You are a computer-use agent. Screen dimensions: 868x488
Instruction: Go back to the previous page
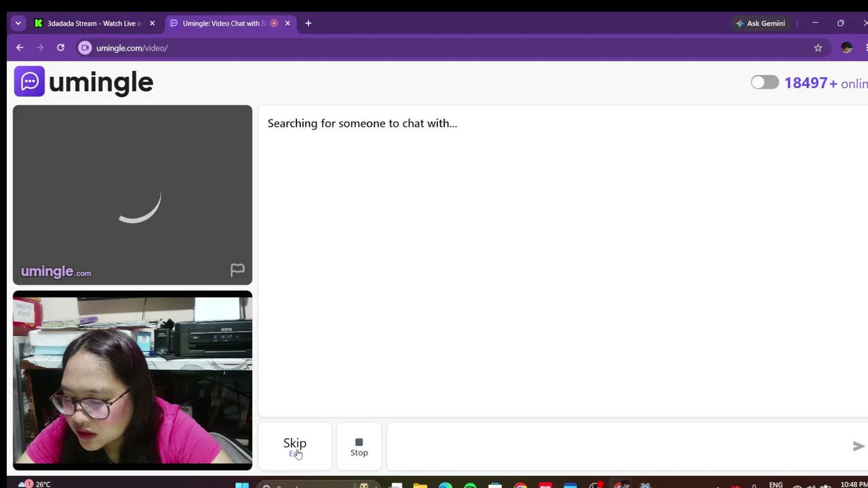tap(20, 47)
